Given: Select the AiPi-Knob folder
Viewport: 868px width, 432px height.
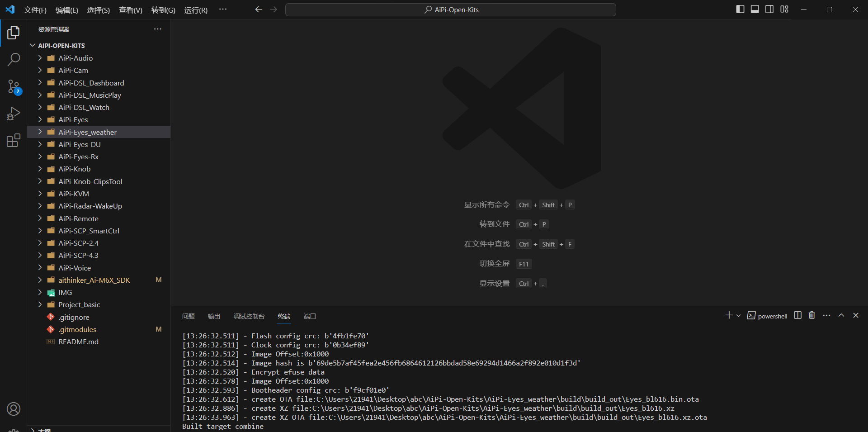Looking at the screenshot, I should [x=99, y=169].
